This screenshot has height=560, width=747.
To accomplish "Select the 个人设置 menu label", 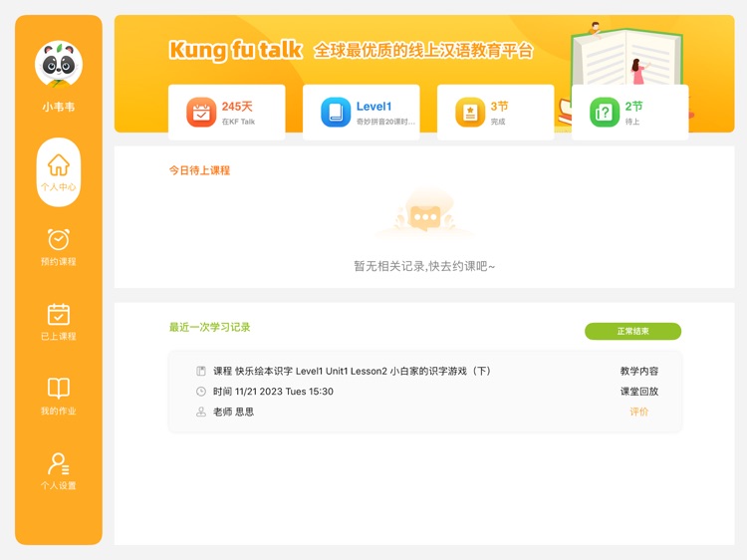I will click(59, 485).
